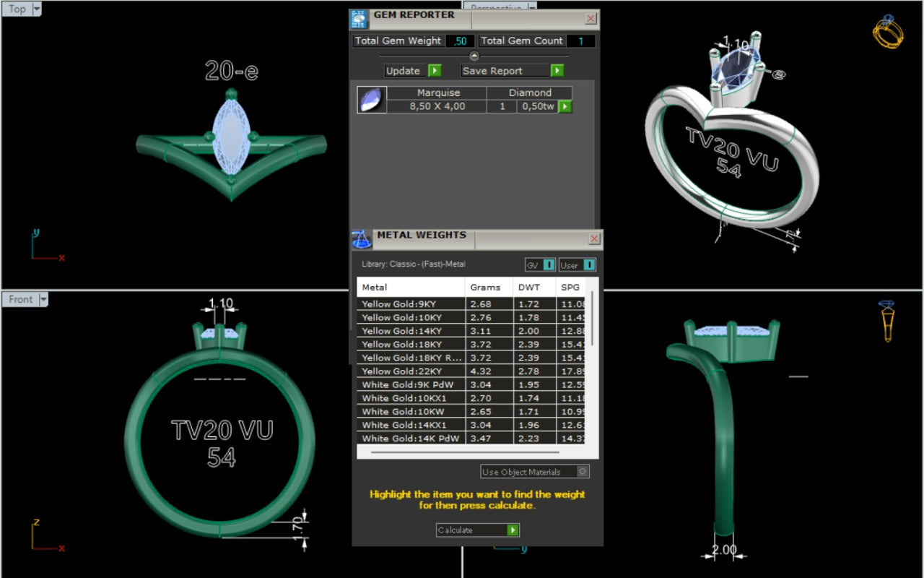Click the Grams column header
The image size is (924, 578).
click(489, 288)
